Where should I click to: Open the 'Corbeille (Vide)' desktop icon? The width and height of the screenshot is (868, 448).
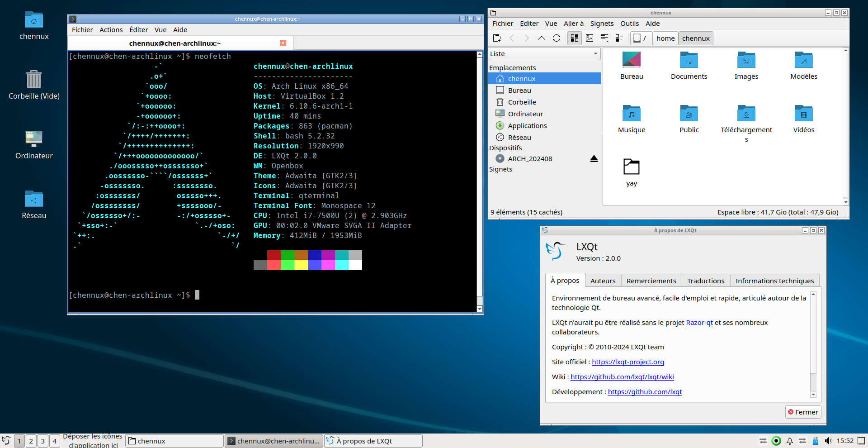(x=34, y=85)
